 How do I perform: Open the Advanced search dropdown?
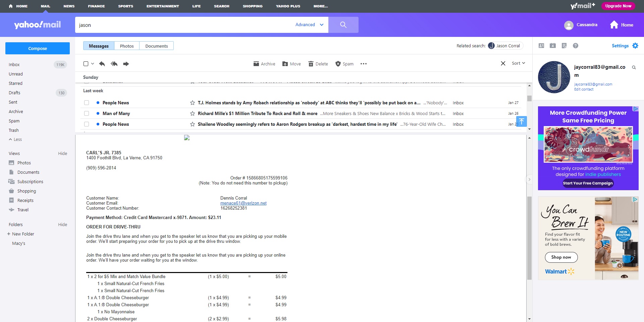pos(308,25)
